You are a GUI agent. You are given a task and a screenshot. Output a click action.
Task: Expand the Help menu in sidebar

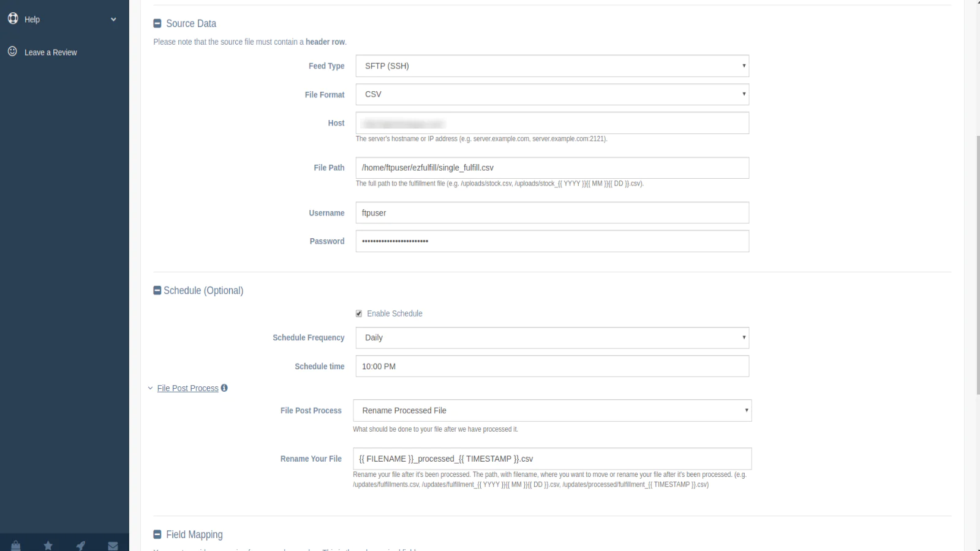coord(113,20)
